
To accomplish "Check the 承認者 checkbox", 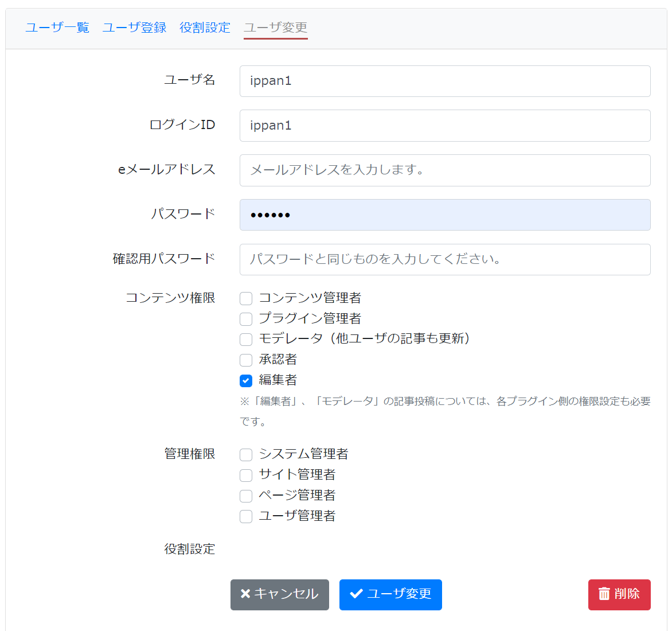I will (x=246, y=360).
